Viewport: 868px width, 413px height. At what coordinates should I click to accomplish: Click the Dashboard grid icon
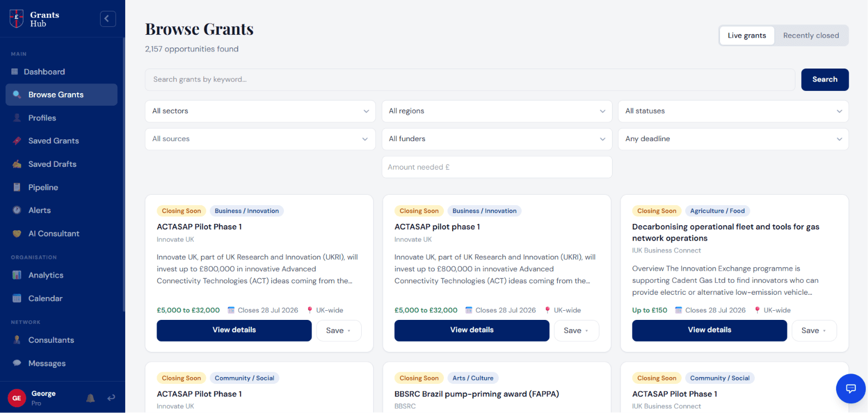(x=15, y=71)
